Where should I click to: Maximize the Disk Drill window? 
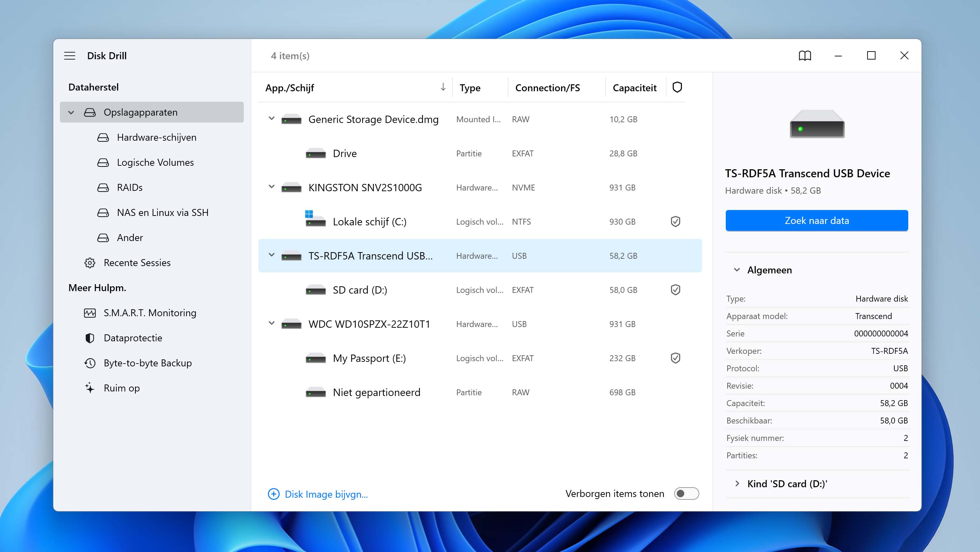[871, 56]
